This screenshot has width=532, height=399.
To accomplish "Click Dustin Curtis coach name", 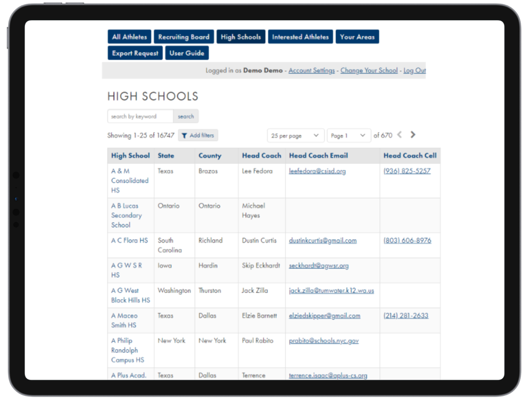I will (259, 240).
